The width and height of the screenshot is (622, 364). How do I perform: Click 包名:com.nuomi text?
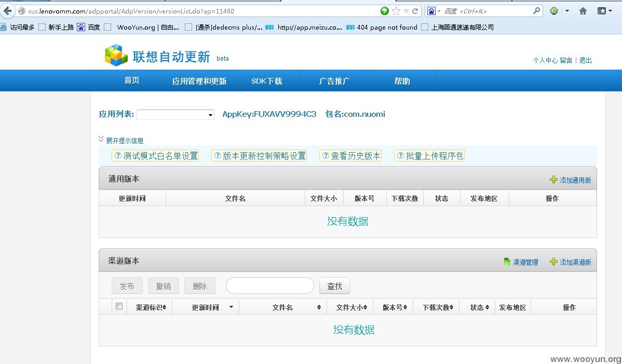tap(355, 114)
